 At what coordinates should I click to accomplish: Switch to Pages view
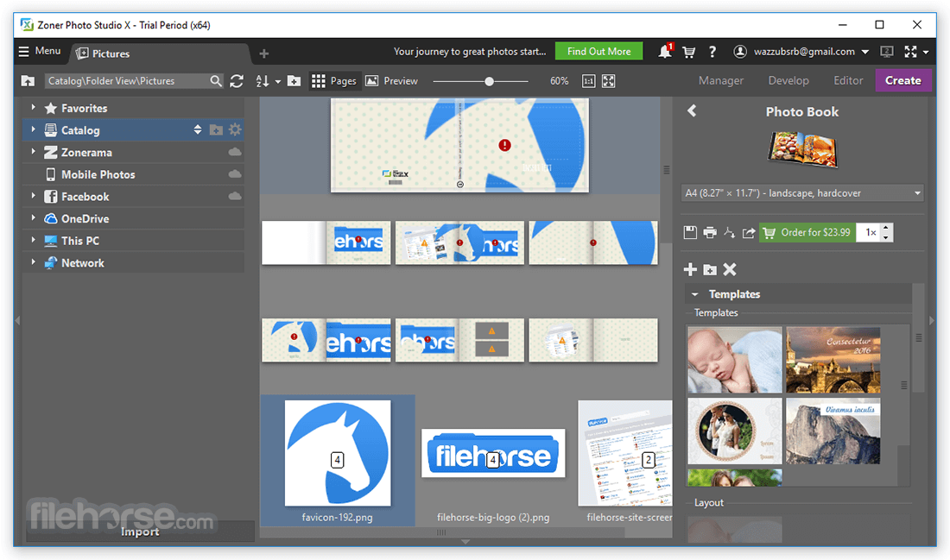(x=334, y=80)
